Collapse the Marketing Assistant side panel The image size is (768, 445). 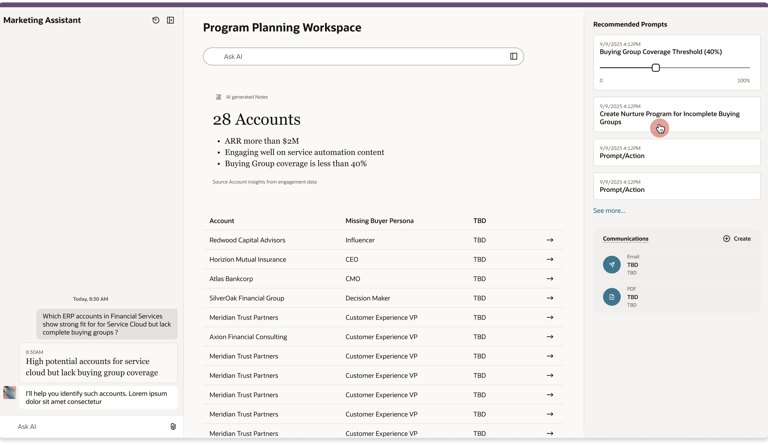pos(171,20)
